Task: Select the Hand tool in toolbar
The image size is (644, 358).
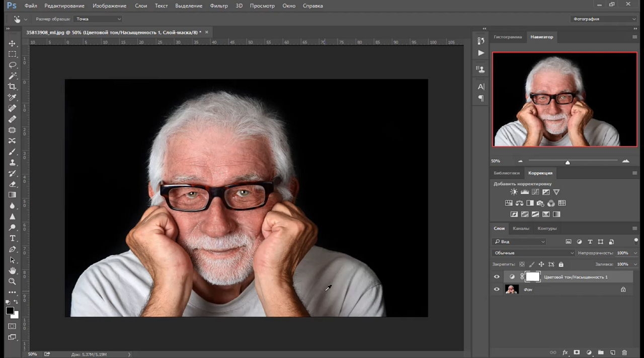Action: pos(13,271)
